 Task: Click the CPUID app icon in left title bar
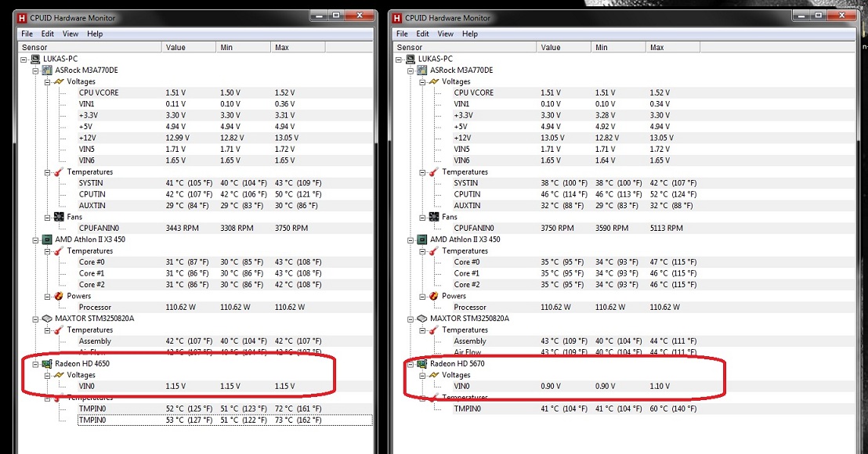tap(22, 18)
